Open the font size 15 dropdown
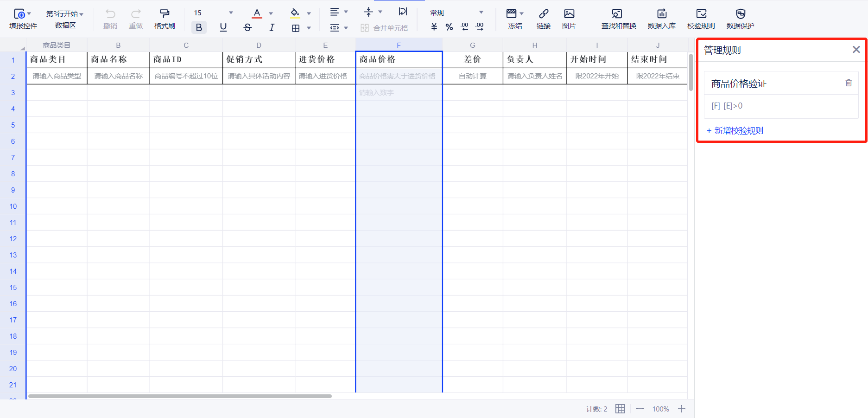The width and height of the screenshot is (868, 418). (x=231, y=13)
